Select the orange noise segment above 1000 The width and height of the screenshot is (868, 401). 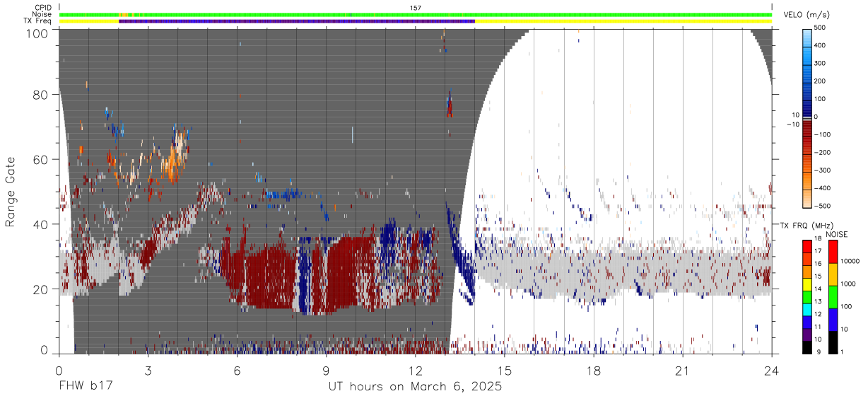click(x=832, y=274)
